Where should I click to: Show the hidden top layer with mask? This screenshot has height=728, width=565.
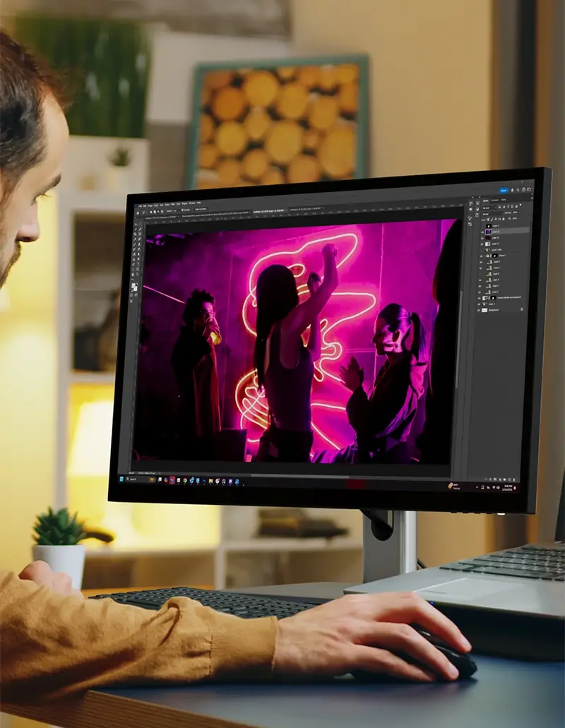[482, 226]
